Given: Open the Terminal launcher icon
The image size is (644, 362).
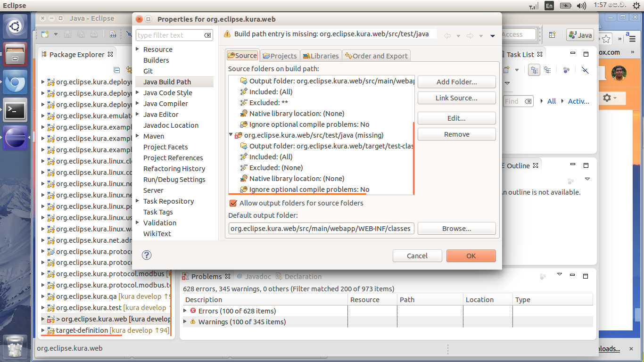Looking at the screenshot, I should pyautogui.click(x=16, y=111).
